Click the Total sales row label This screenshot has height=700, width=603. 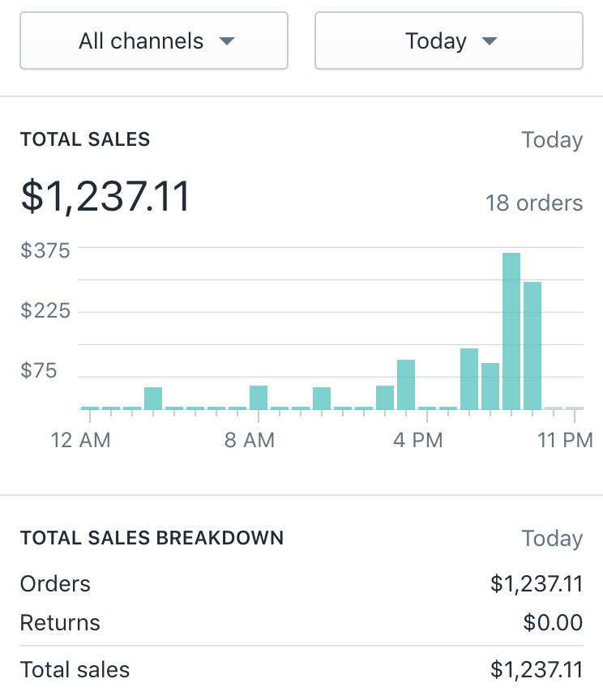click(x=75, y=670)
